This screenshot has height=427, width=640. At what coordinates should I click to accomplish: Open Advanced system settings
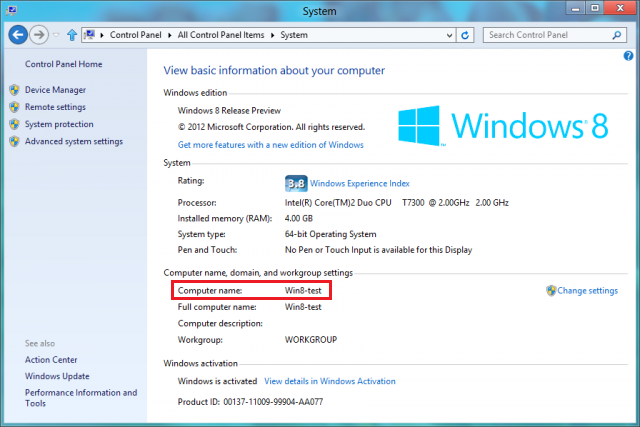[x=74, y=141]
